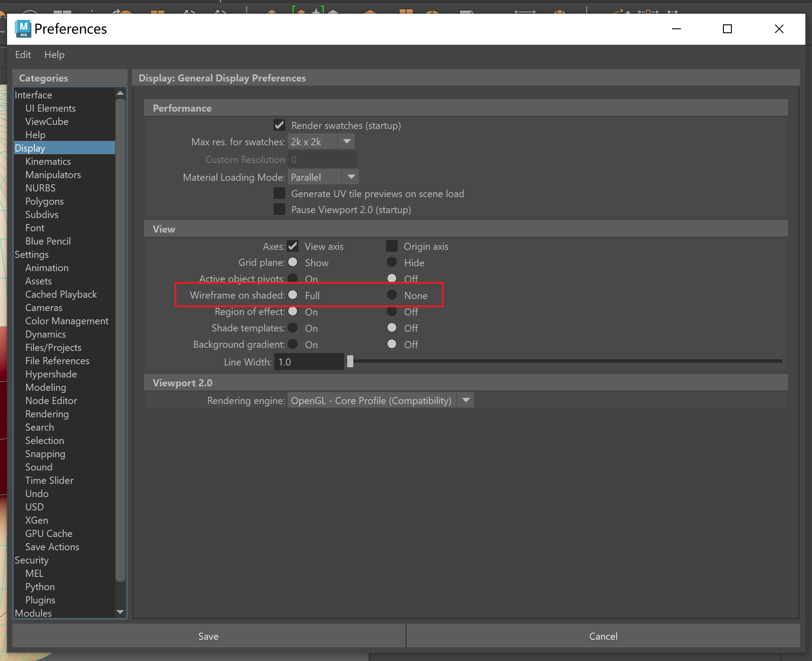Screen dimensions: 812x661
Task: Open the Max res. for swatches dropdown
Action: click(x=321, y=142)
